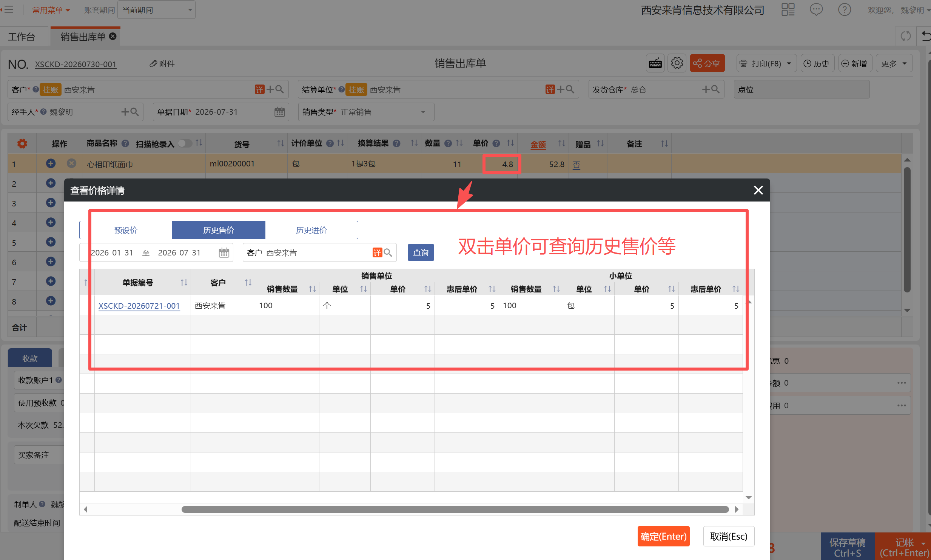Open the help question mark icon
Screen dimensions: 931x560
pos(845,10)
